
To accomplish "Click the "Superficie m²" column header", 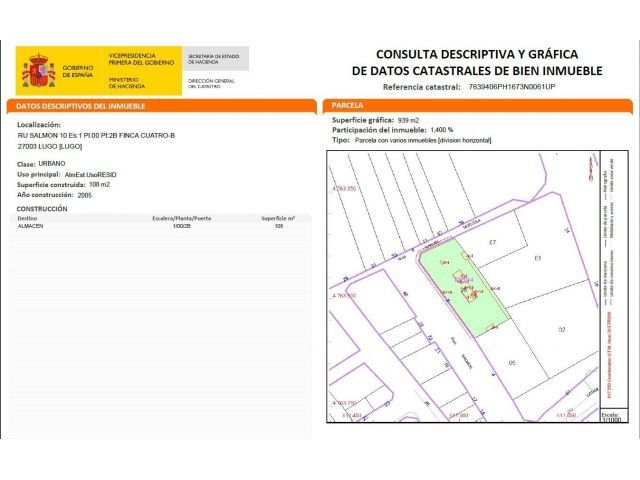I will [x=278, y=218].
